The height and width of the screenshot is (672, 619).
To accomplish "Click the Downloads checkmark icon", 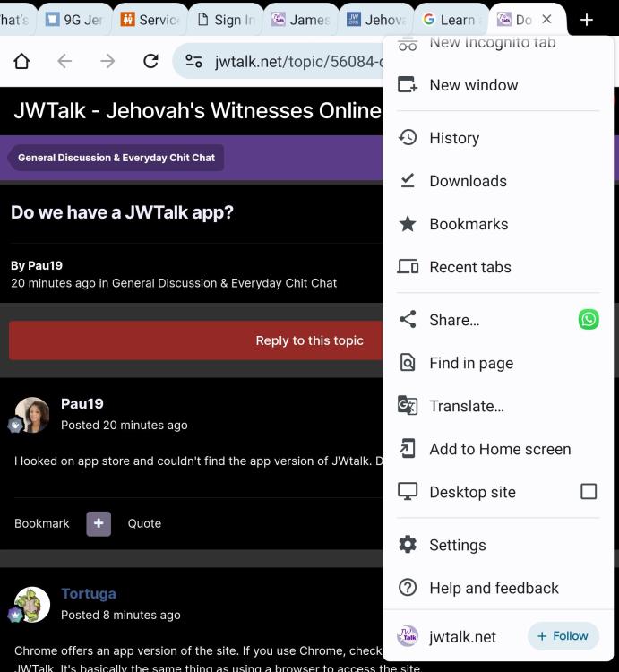I will point(408,180).
